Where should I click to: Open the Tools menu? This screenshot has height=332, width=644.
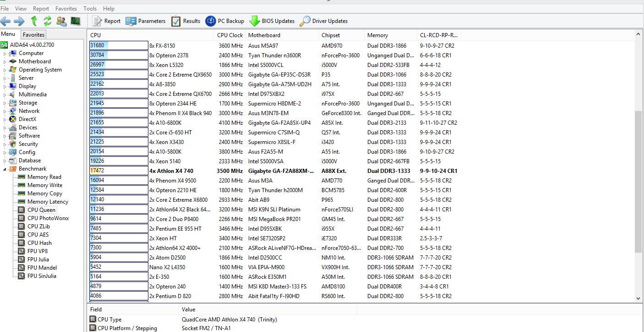coord(90,9)
